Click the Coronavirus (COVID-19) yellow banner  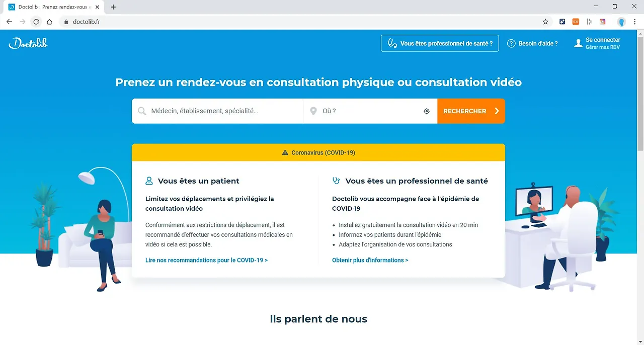point(318,152)
